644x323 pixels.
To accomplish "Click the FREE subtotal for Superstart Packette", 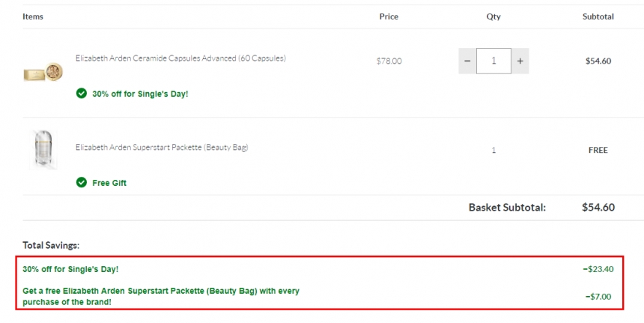I will coord(598,150).
